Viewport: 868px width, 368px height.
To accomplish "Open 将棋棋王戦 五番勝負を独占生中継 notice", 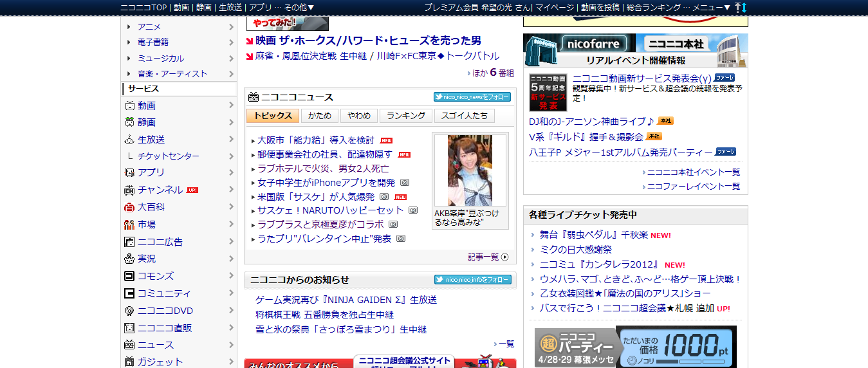I will pyautogui.click(x=324, y=315).
